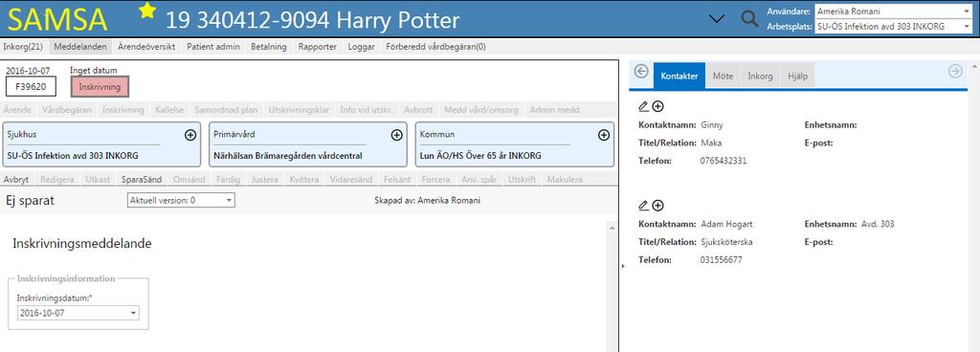Viewport: 980px width, 352px height.
Task: Click Kallelse in message type bar
Action: 169,110
